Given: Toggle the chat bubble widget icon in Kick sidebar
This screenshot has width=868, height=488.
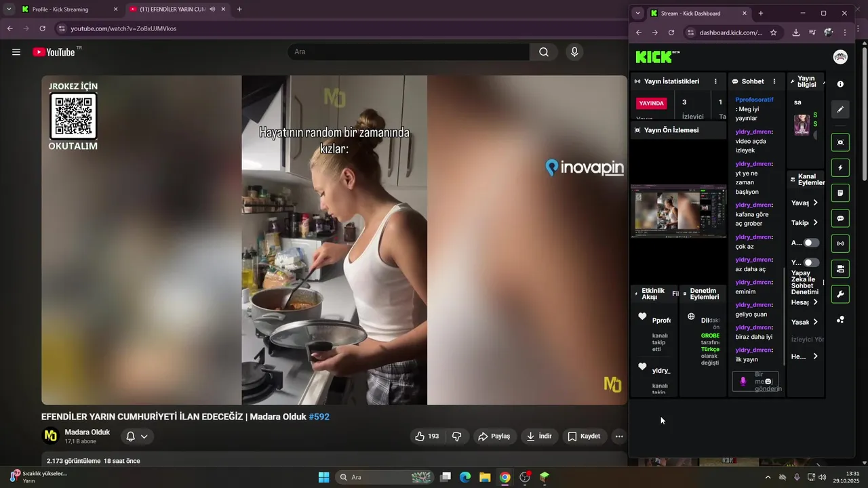Looking at the screenshot, I should point(840,218).
